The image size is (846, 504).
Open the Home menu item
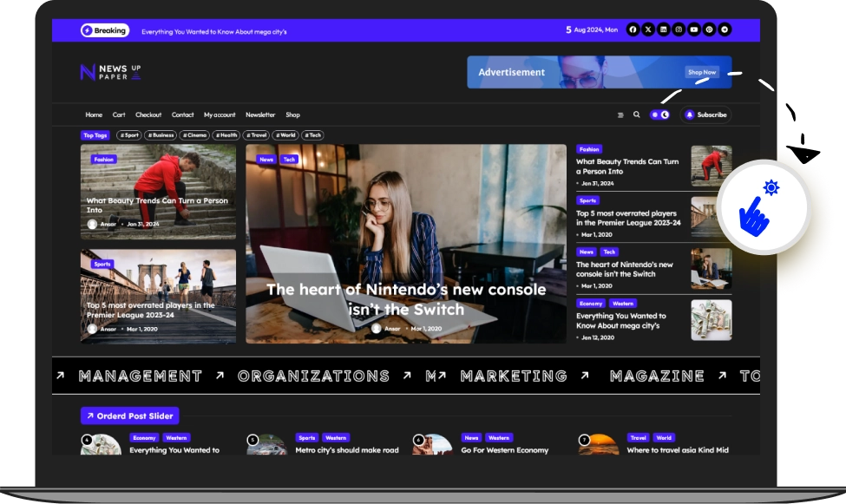point(94,115)
